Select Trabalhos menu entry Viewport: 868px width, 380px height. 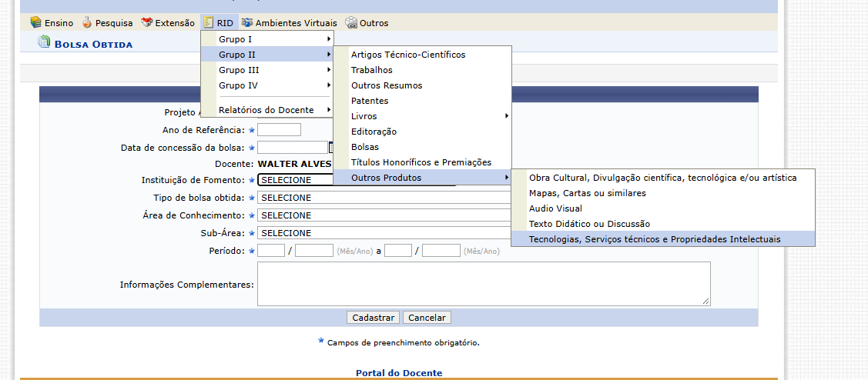422,70
